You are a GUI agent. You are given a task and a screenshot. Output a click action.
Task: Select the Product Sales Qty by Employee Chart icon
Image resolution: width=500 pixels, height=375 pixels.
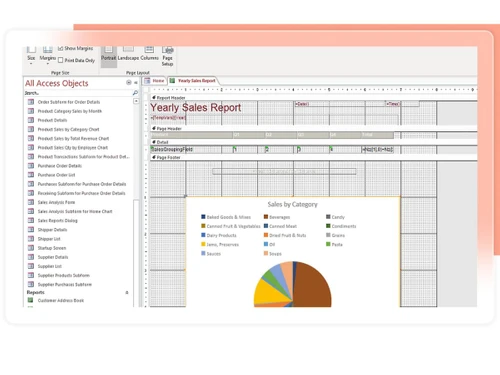point(31,147)
